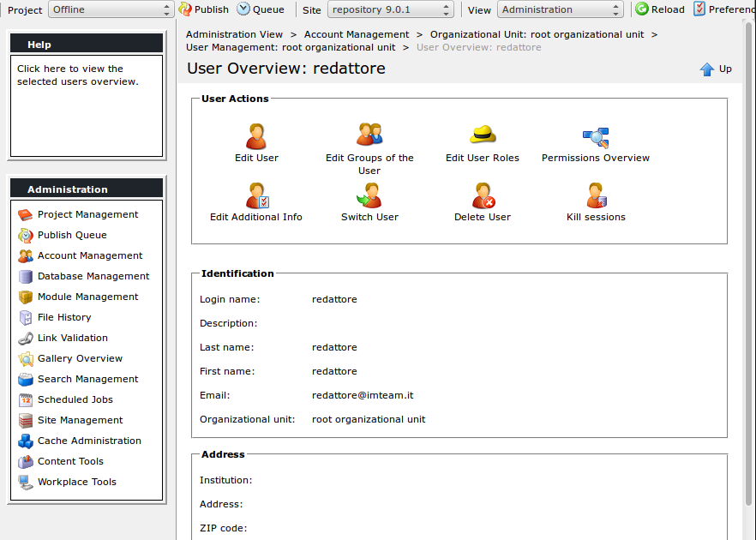Click the green Reload icon
Viewport: 756px width, 540px height.
point(642,9)
